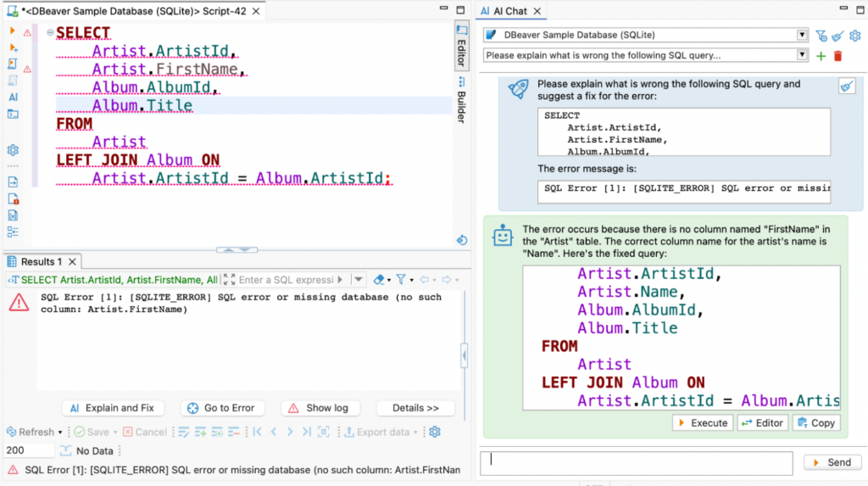Switch to the Script-42 editor tab

(x=134, y=11)
